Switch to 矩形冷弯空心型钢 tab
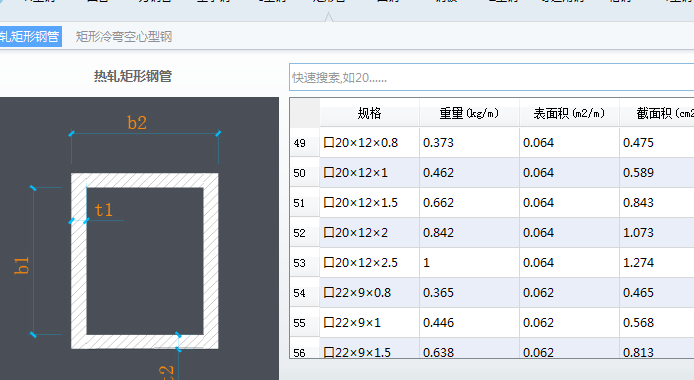694x380 pixels. (x=123, y=36)
